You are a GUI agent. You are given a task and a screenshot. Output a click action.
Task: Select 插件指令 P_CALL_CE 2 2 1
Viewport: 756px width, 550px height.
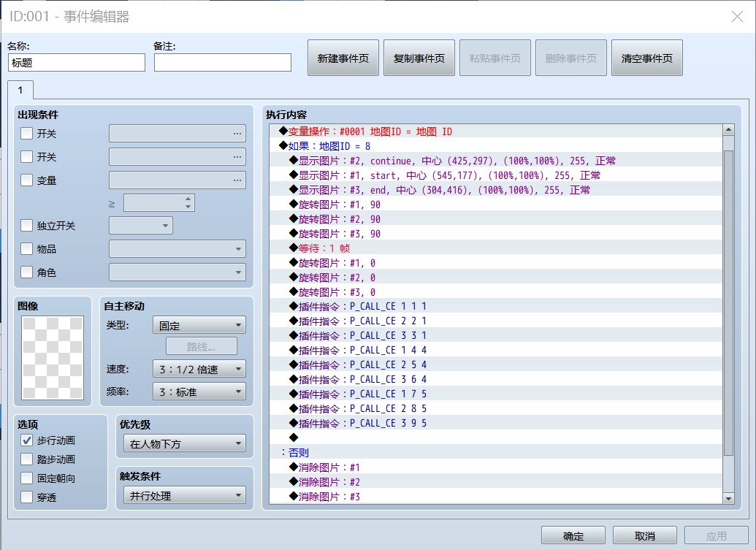[x=496, y=321]
